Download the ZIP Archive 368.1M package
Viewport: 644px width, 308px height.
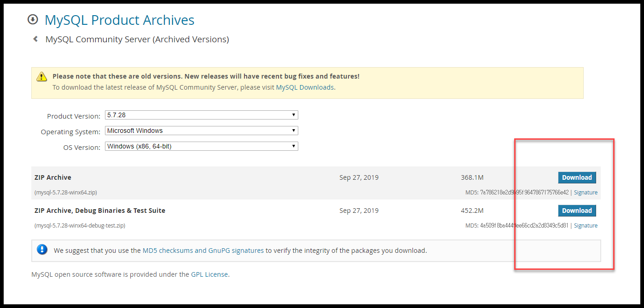[x=577, y=177]
